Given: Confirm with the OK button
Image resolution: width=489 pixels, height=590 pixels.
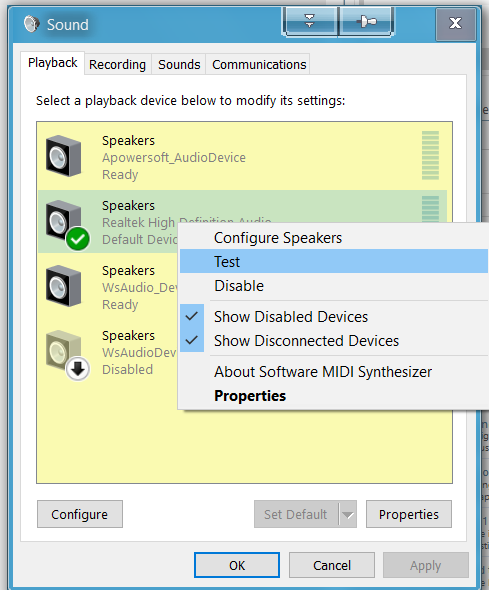Looking at the screenshot, I should [x=237, y=565].
